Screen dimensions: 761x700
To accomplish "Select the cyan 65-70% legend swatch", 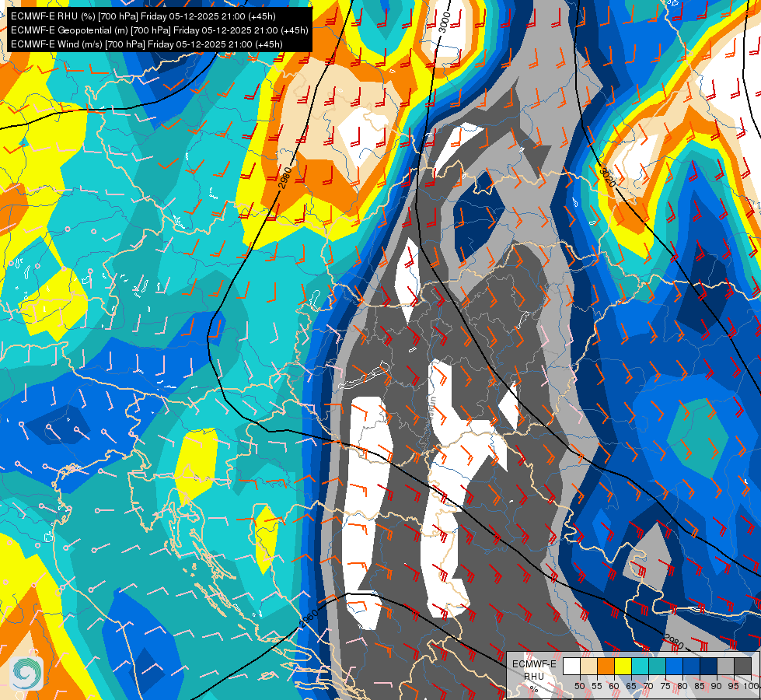I will point(641,666).
